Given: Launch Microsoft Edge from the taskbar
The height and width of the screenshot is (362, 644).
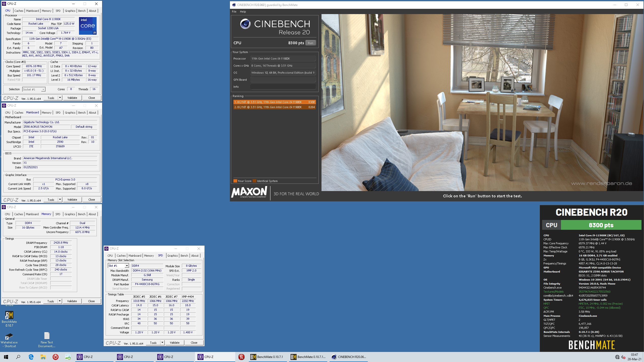Looking at the screenshot, I should coord(31,357).
